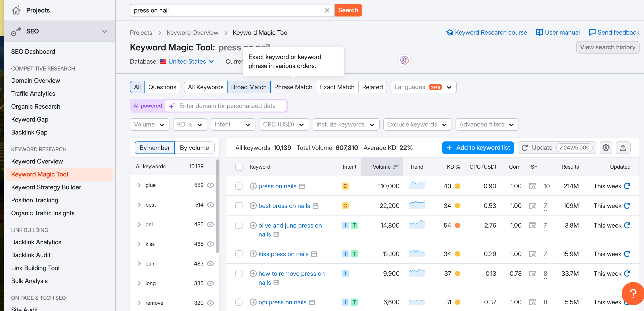Click the export upload icon
Viewport: 644px width, 311px height.
click(623, 148)
